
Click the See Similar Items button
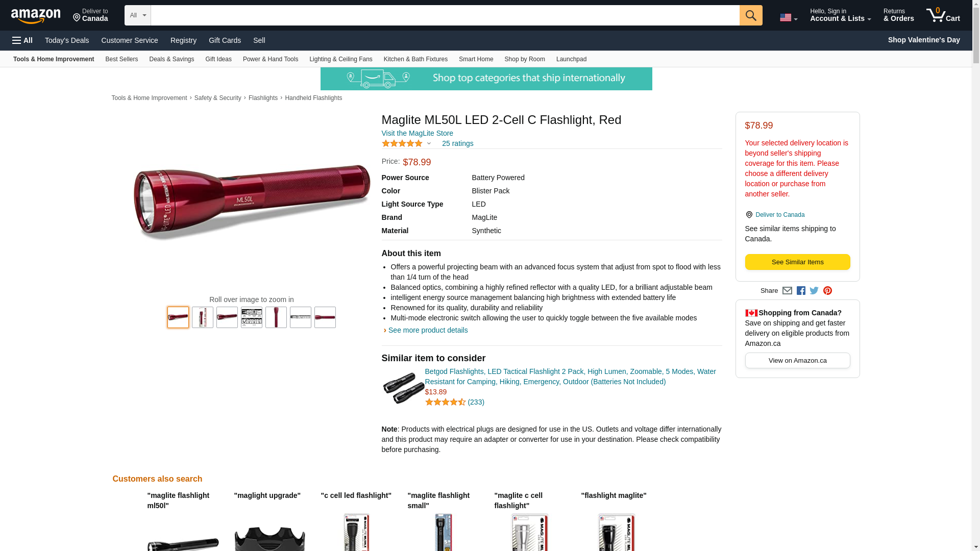coord(797,262)
